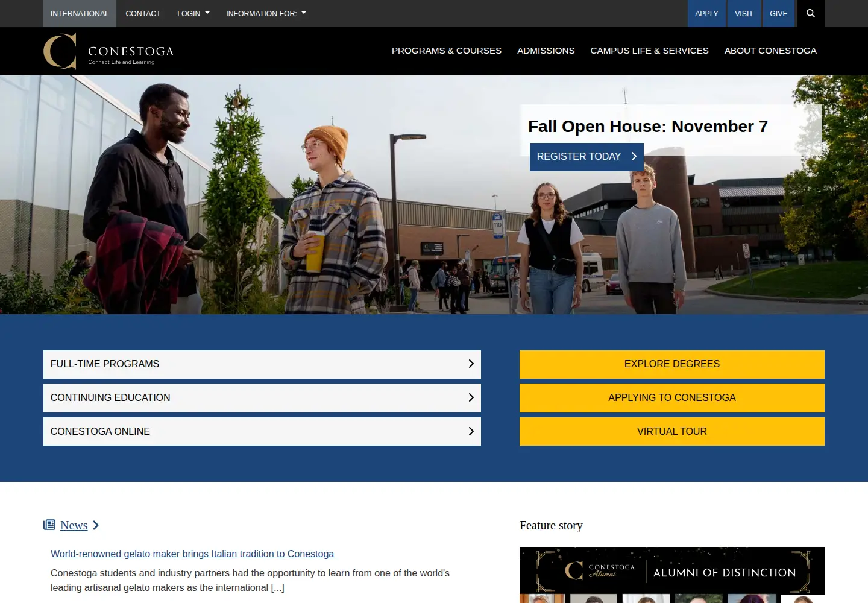Open Continuing Education
The image size is (868, 603).
pos(262,398)
